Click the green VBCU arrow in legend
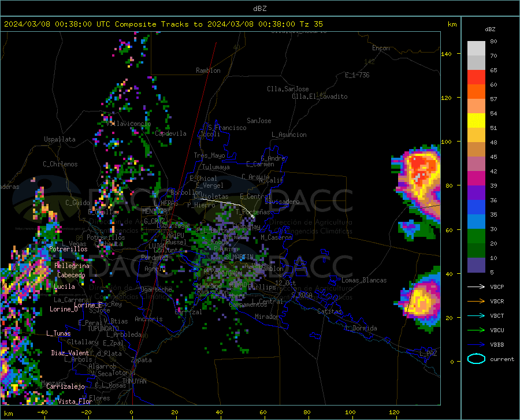 pyautogui.click(x=476, y=330)
